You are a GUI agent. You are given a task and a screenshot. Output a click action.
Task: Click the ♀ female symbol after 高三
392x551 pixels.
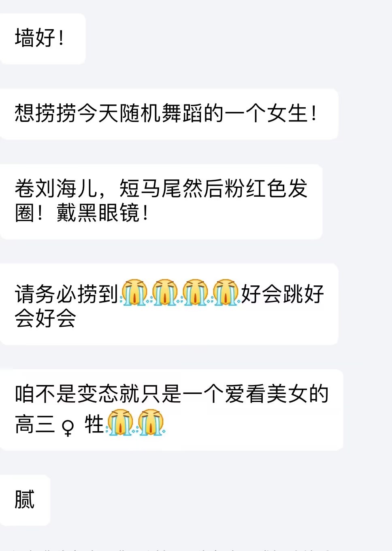pyautogui.click(x=68, y=426)
